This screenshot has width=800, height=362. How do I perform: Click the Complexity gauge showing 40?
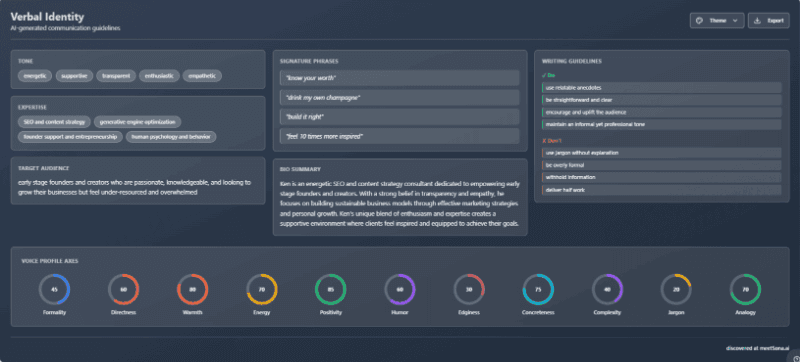607,289
